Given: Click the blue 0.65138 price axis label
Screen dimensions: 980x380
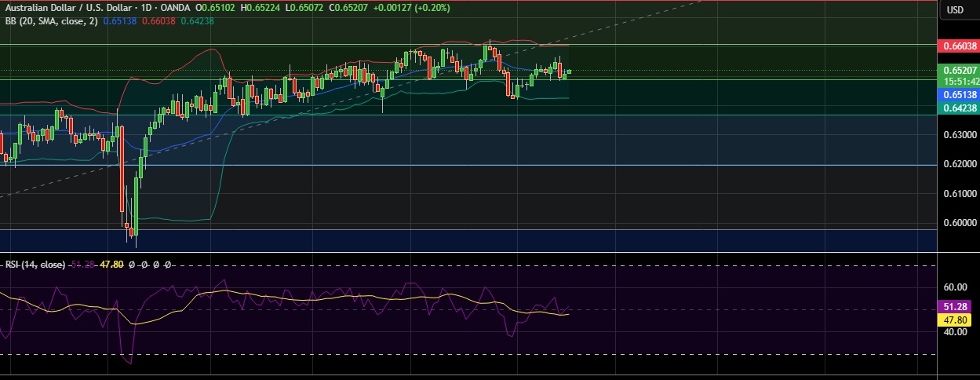Looking at the screenshot, I should click(959, 94).
